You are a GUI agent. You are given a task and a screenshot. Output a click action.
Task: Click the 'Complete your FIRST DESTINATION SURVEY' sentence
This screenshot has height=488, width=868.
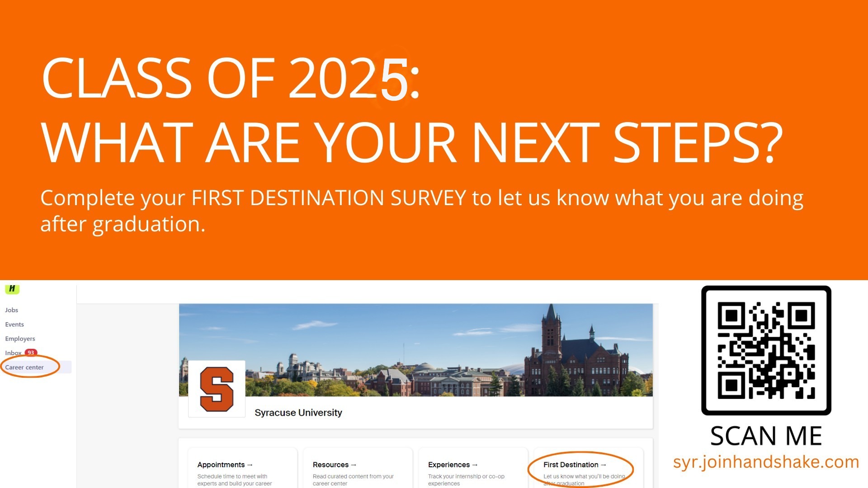coord(422,211)
